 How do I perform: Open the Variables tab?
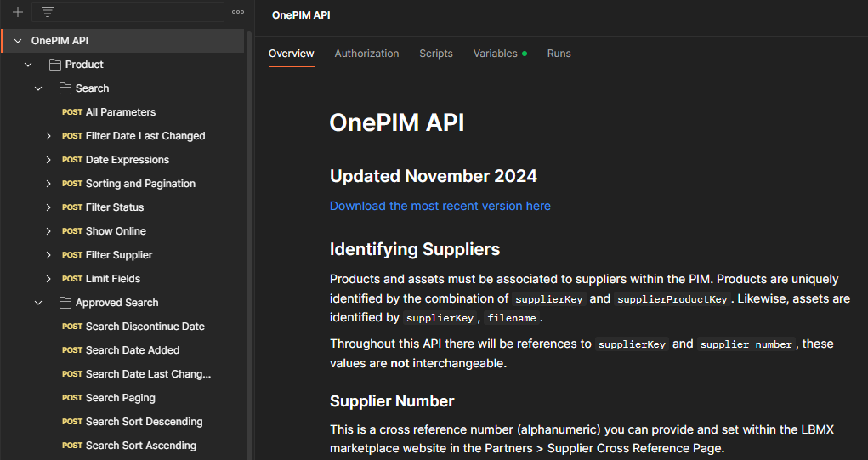pyautogui.click(x=500, y=54)
